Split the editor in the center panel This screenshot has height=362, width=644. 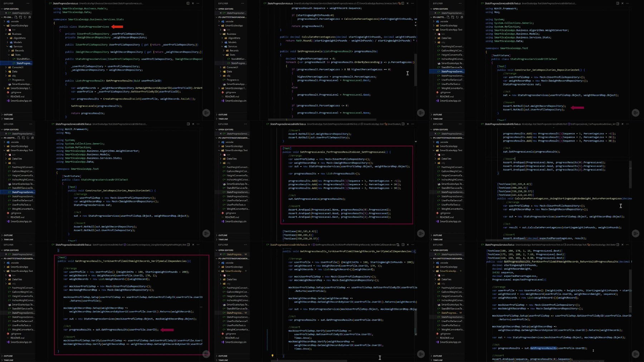[x=403, y=124]
